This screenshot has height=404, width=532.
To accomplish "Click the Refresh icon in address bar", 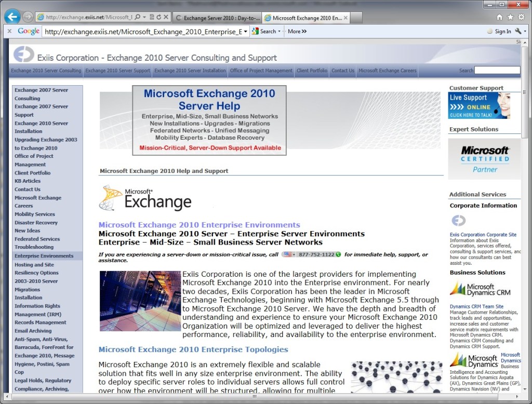I will click(x=158, y=17).
